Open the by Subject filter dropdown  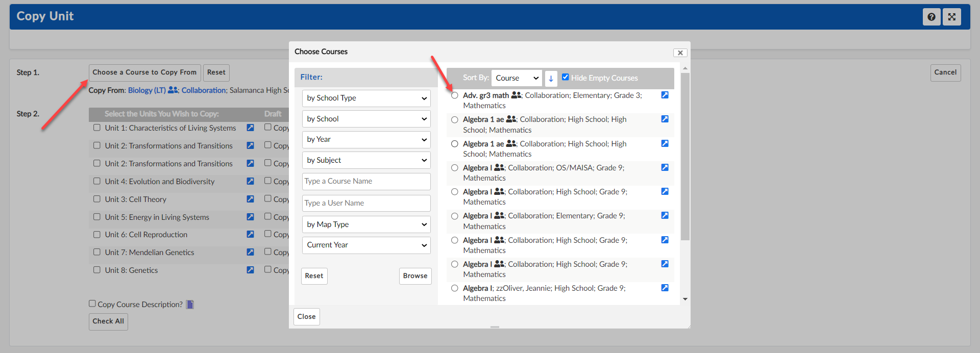point(366,160)
